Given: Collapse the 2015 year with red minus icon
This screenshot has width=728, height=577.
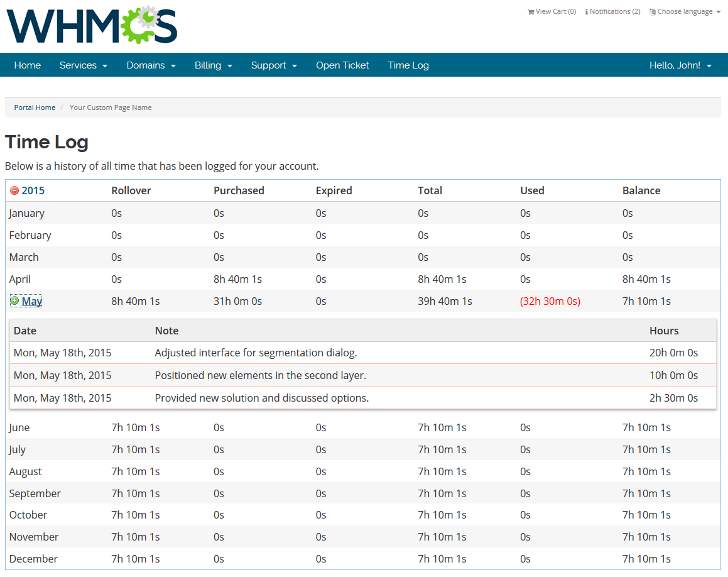Looking at the screenshot, I should [14, 190].
